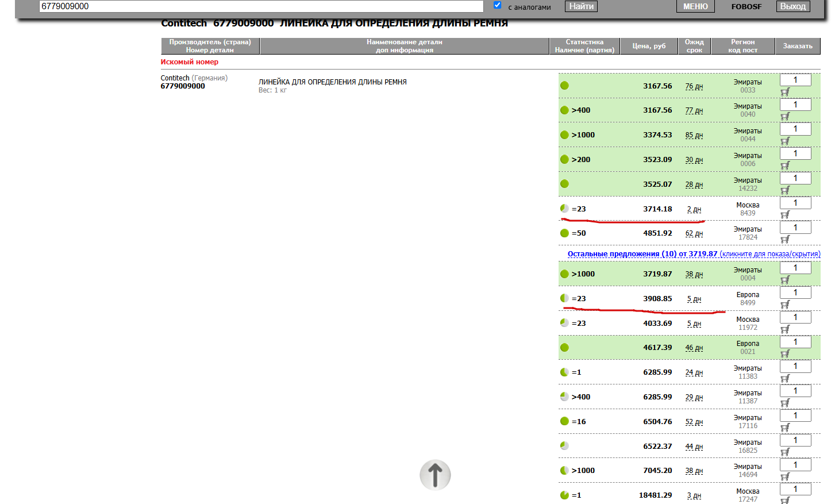Click the availability indicator for price 6522.37

(x=564, y=445)
